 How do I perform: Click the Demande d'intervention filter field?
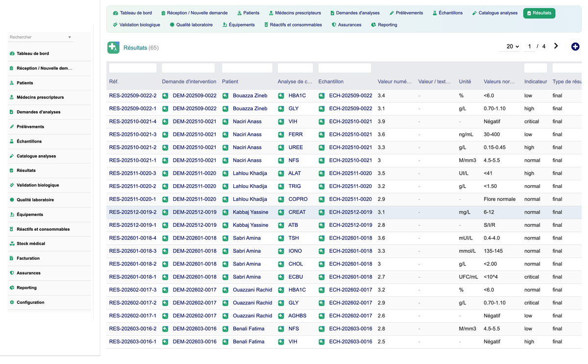[188, 68]
